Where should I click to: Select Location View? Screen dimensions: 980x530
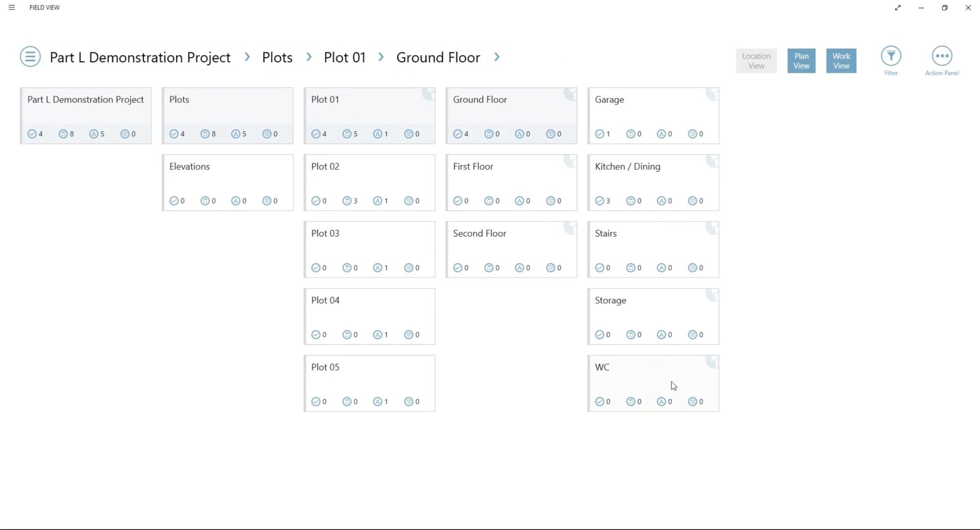pos(756,60)
